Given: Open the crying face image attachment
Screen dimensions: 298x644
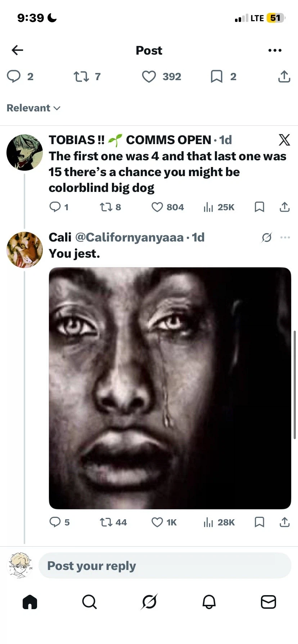Looking at the screenshot, I should tap(170, 388).
